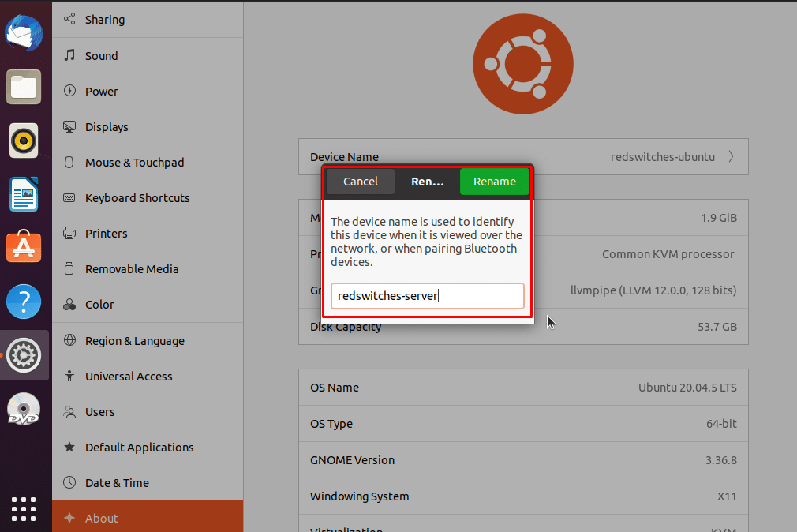Click the Sharing icon in sidebar
797x532 pixels.
(x=69, y=19)
